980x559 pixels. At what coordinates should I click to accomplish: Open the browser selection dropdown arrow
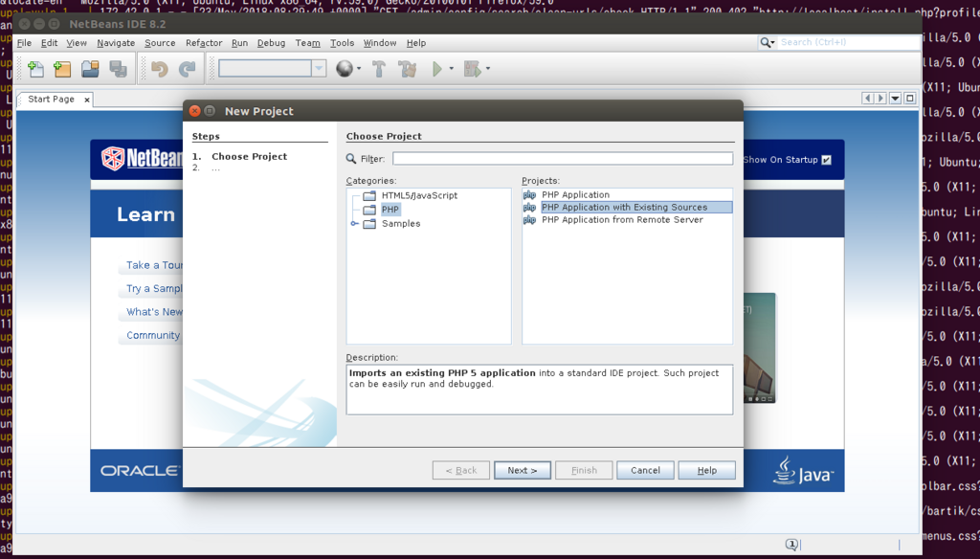pyautogui.click(x=359, y=68)
